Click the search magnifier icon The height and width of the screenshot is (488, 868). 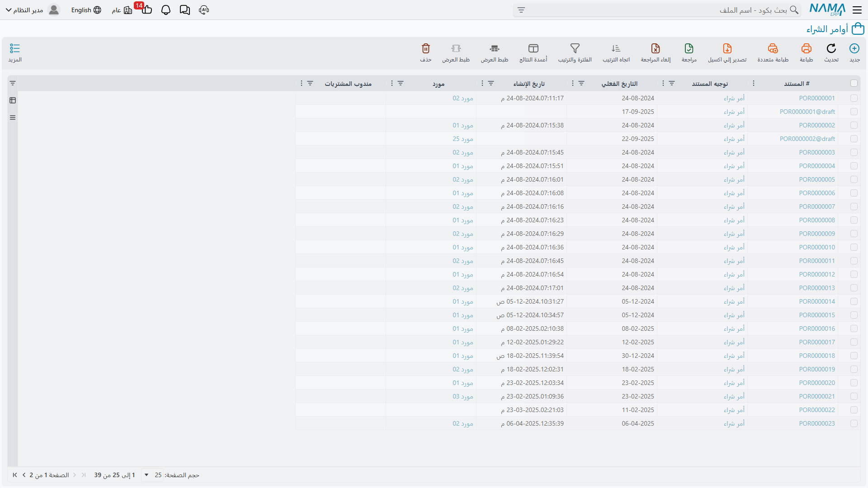794,10
